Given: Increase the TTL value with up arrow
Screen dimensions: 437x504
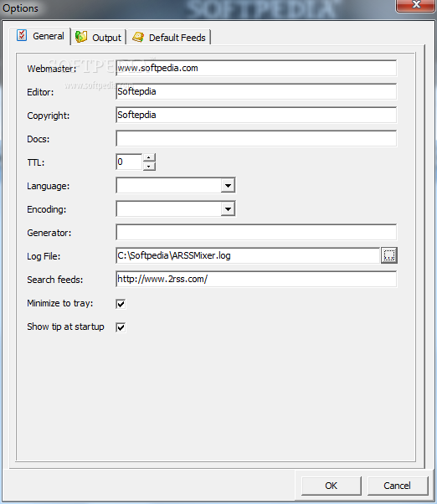Looking at the screenshot, I should pos(149,157).
